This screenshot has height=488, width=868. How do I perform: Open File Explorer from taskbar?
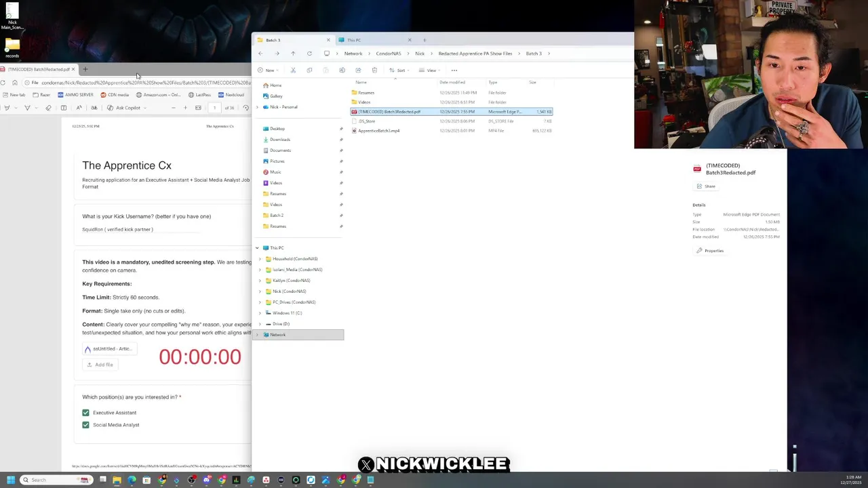click(117, 480)
